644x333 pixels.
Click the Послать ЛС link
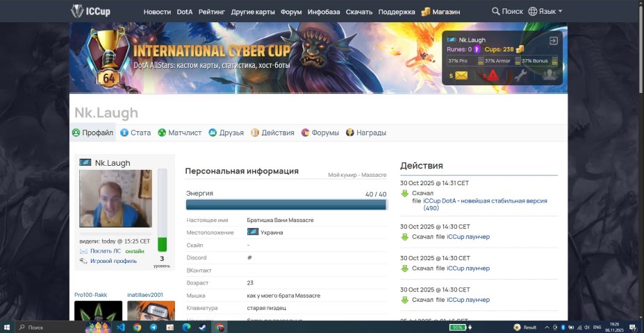(106, 251)
